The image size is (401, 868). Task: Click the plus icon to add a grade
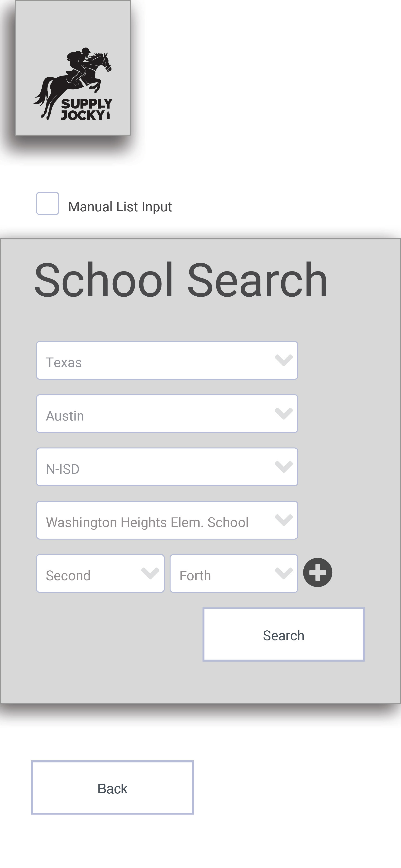[318, 573]
